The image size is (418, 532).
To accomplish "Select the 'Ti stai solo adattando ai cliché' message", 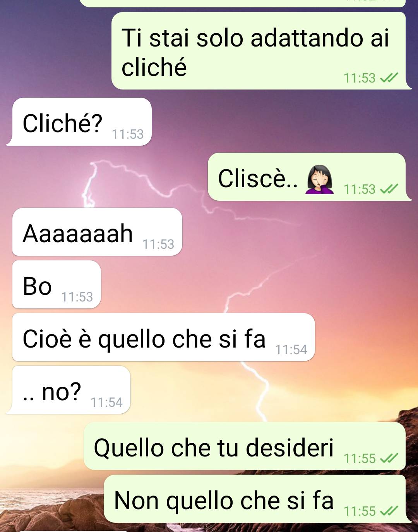I will [261, 51].
